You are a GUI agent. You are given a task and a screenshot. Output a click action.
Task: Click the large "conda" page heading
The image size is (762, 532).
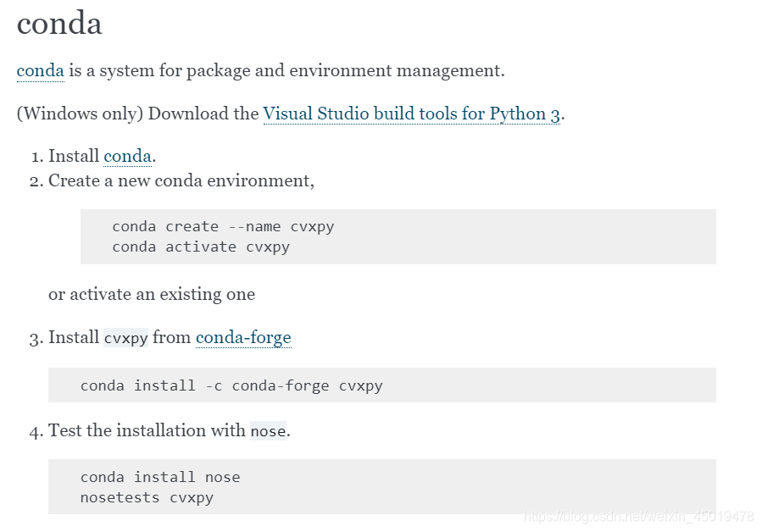(x=59, y=23)
